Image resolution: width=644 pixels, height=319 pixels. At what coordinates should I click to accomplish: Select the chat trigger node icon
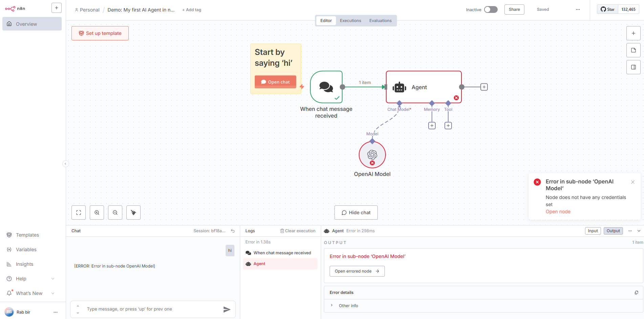point(326,87)
